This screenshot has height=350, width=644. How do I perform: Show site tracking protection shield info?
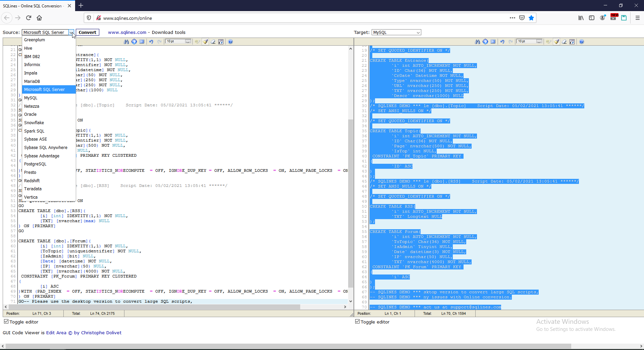coord(89,18)
